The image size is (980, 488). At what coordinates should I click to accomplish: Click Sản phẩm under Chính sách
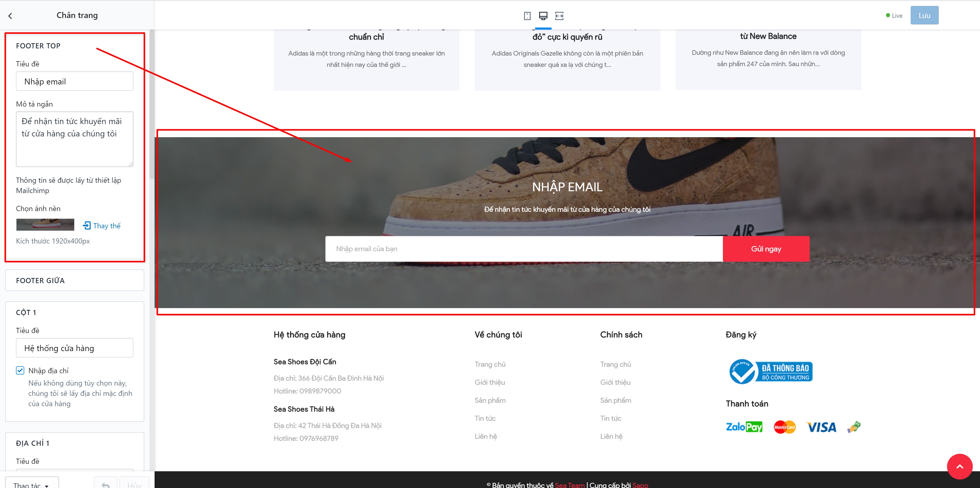615,400
